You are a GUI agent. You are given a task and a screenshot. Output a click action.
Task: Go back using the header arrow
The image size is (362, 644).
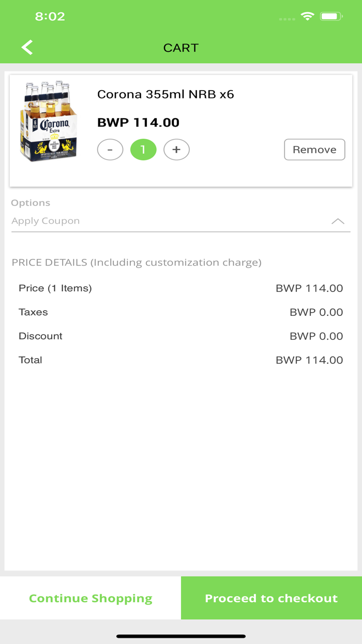point(27,48)
